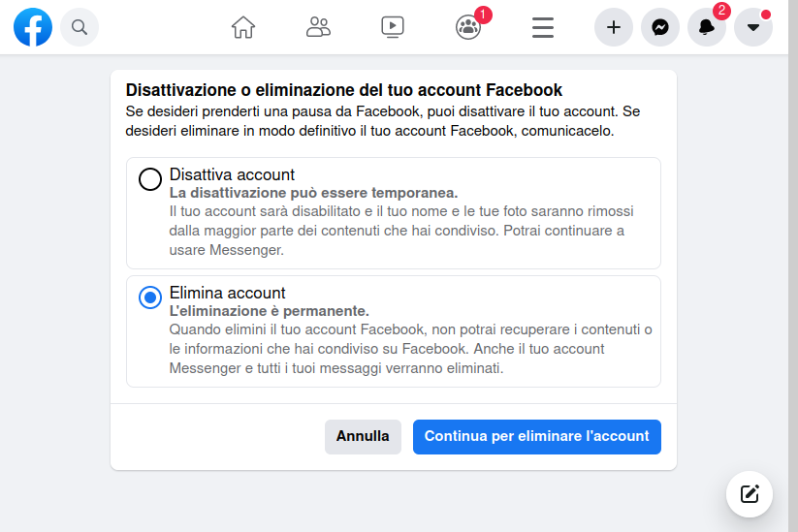
Task: Click 'L'eliminazione è permanente.' text
Action: (x=270, y=311)
